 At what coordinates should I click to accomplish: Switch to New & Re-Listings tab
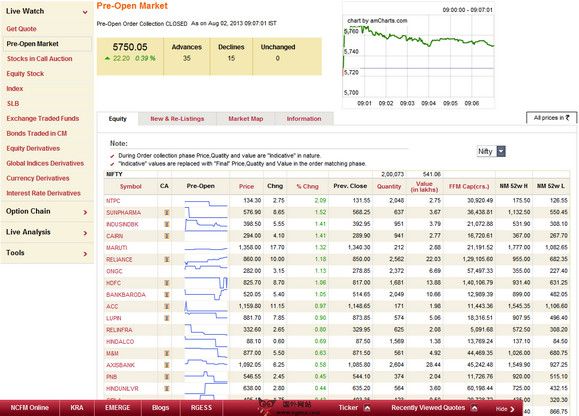[177, 119]
